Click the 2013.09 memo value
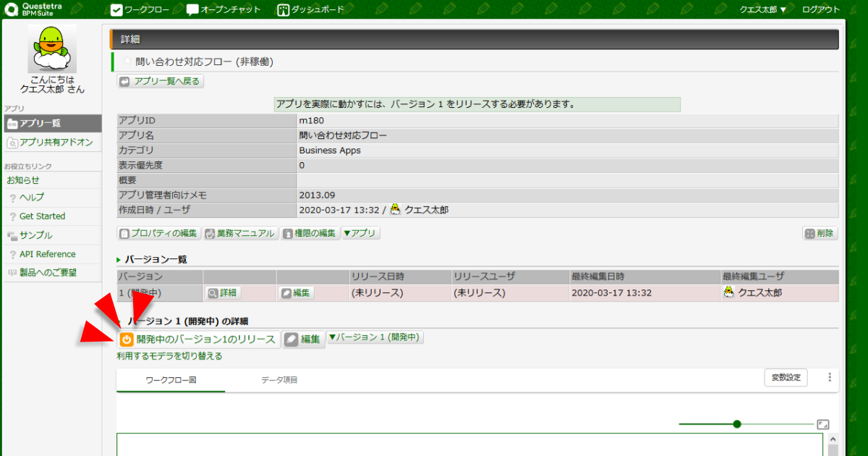This screenshot has width=868, height=456. point(317,195)
